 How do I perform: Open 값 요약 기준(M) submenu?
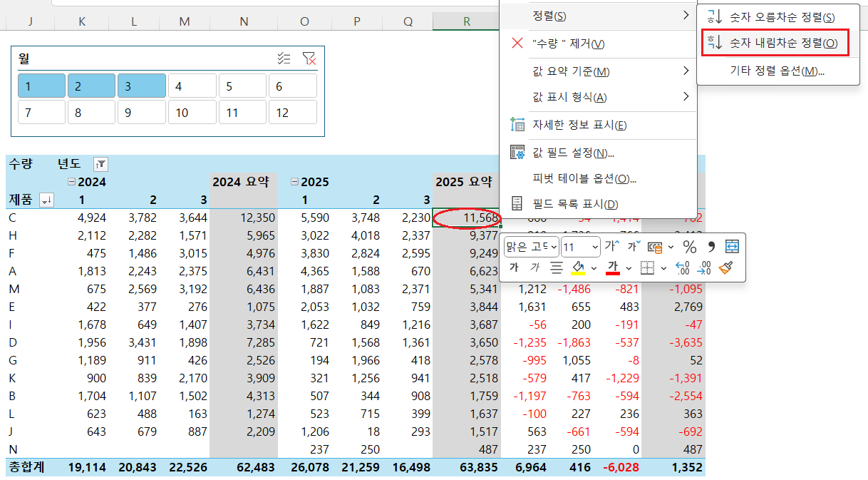click(598, 71)
